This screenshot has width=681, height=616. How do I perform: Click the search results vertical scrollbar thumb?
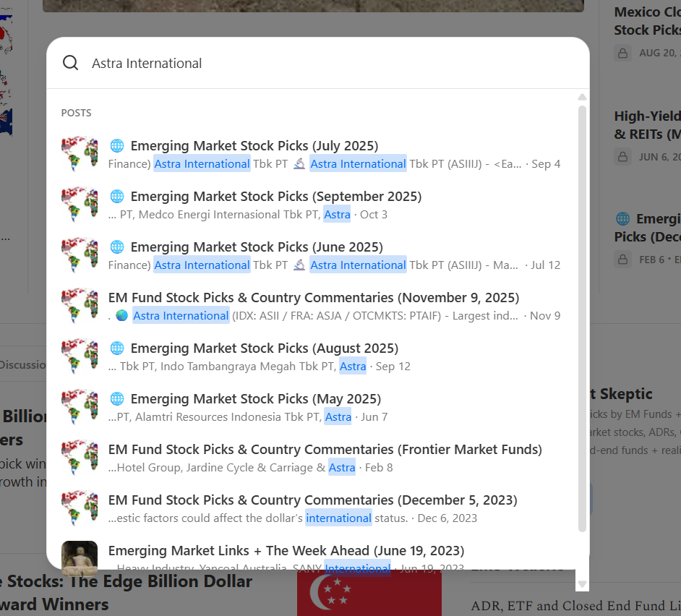(583, 318)
